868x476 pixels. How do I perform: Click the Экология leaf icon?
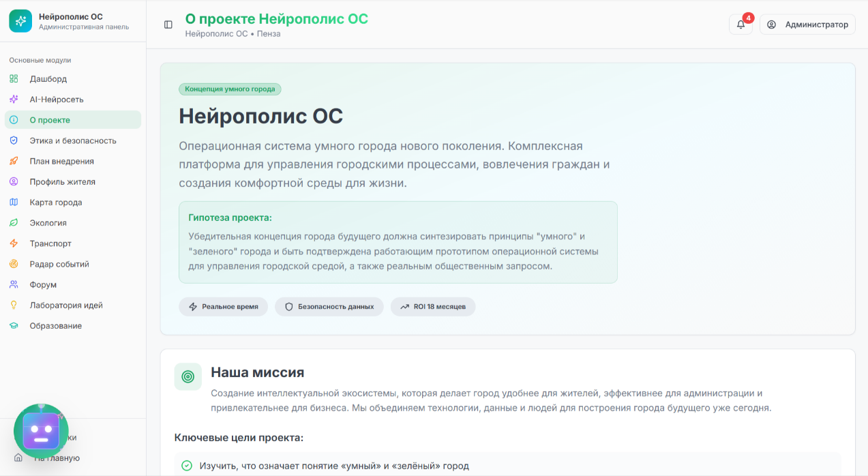click(x=14, y=223)
